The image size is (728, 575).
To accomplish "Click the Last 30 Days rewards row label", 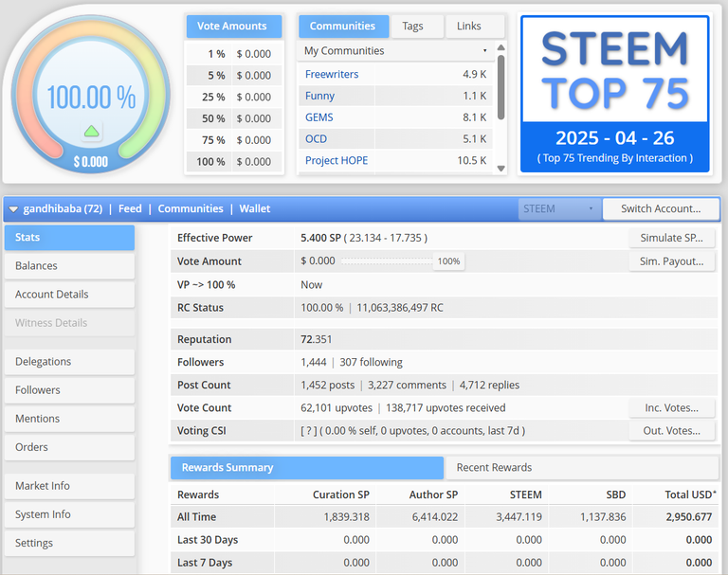I will pos(208,540).
